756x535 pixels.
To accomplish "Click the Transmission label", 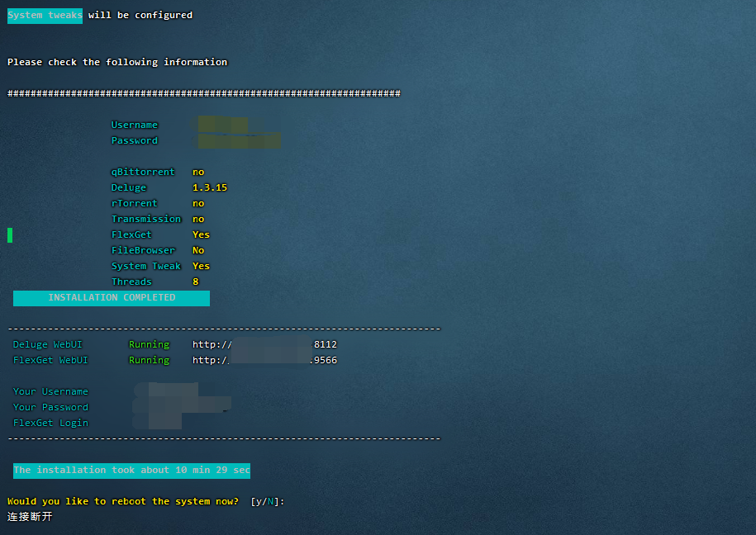I will [146, 219].
